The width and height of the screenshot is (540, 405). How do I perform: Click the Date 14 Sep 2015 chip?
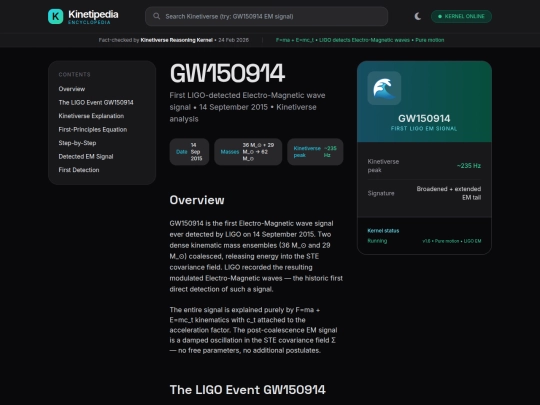coord(189,152)
